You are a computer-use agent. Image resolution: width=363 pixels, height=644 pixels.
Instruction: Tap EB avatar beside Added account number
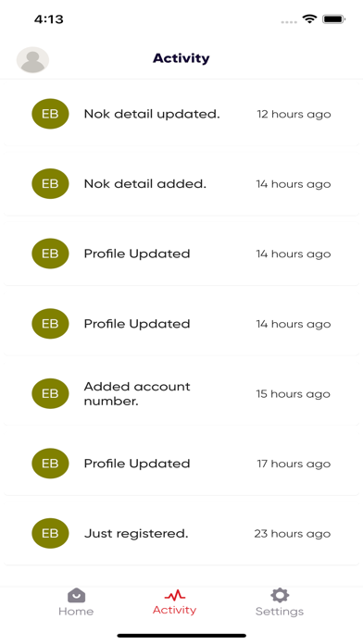coord(50,393)
